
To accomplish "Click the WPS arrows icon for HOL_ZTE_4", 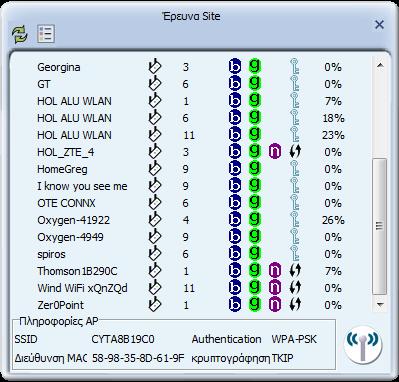I will click(x=295, y=152).
